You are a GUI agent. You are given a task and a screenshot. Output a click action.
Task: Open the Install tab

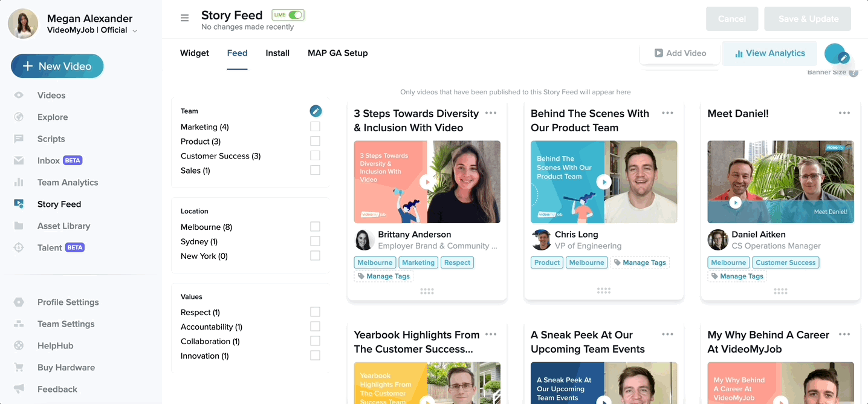coord(277,53)
